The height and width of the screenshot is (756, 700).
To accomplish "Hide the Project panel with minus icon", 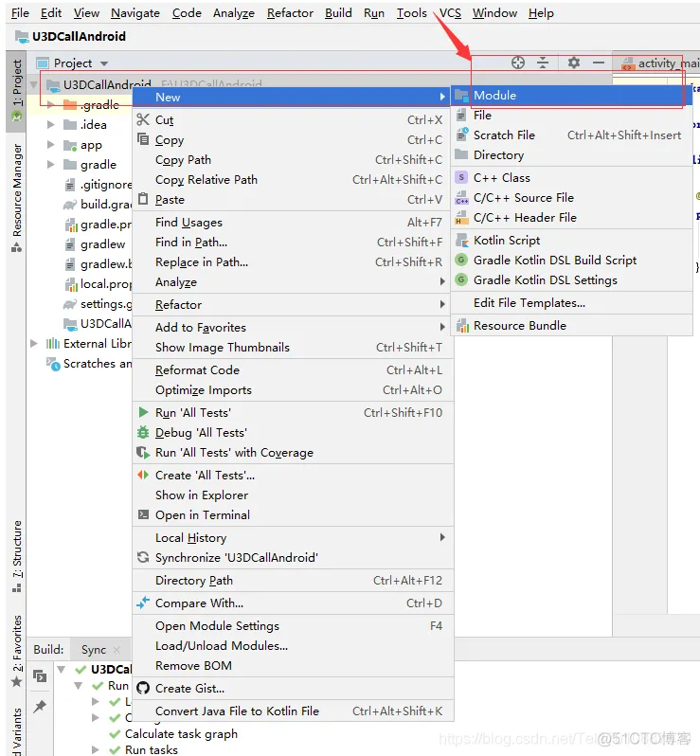I will pyautogui.click(x=599, y=63).
